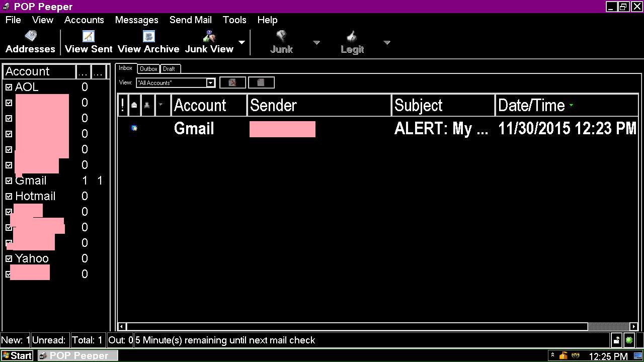Toggle checkbox of account just above Yahoo
Screen dimensions: 644x362
(9, 243)
